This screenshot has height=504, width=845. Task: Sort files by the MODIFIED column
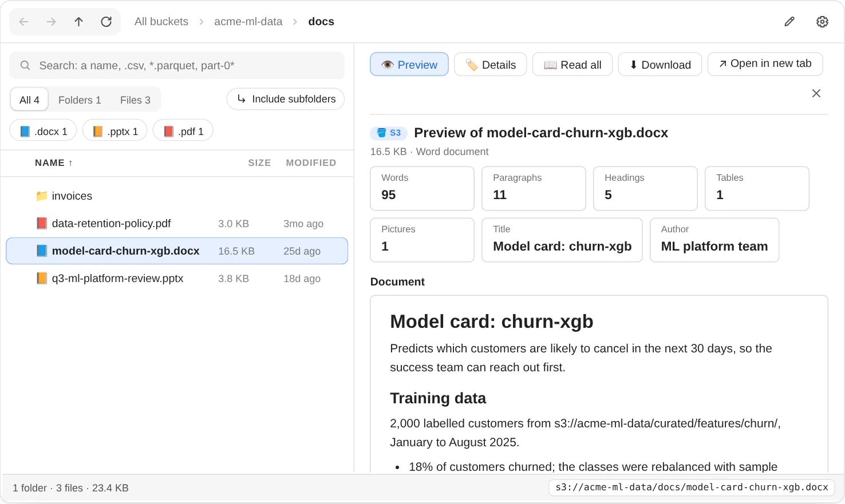311,163
